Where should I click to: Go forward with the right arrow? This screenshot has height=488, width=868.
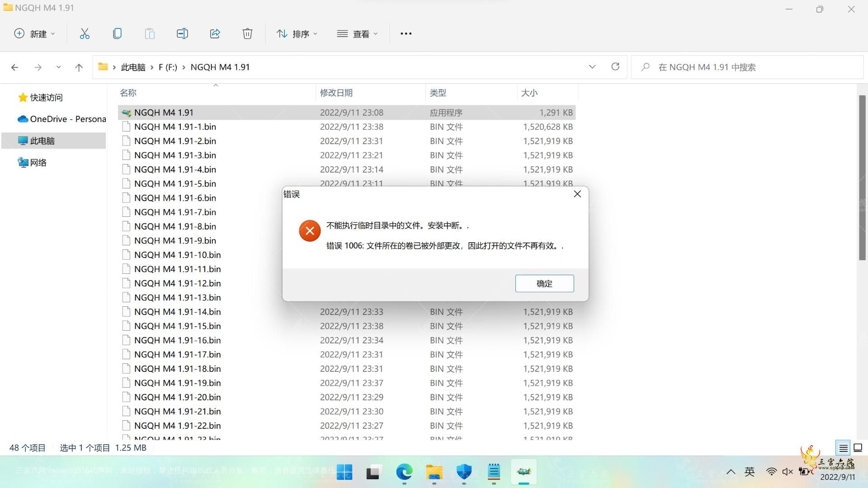tap(38, 67)
